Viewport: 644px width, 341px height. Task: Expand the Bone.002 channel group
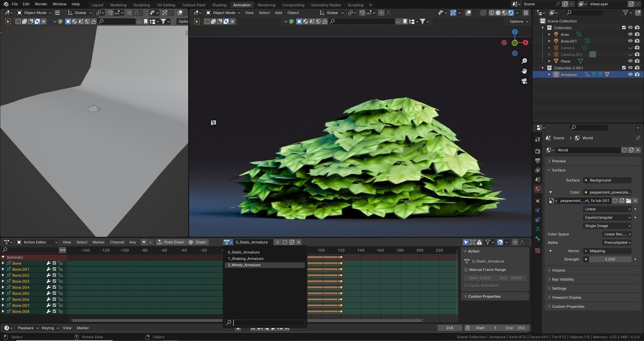[x=3, y=275]
